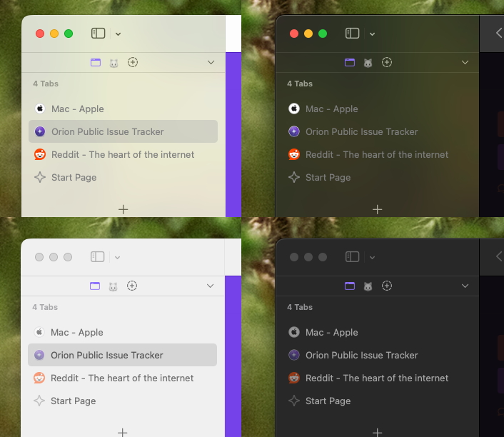The image size is (504, 437).
Task: Click back arrow in active dark window
Action: point(498,33)
